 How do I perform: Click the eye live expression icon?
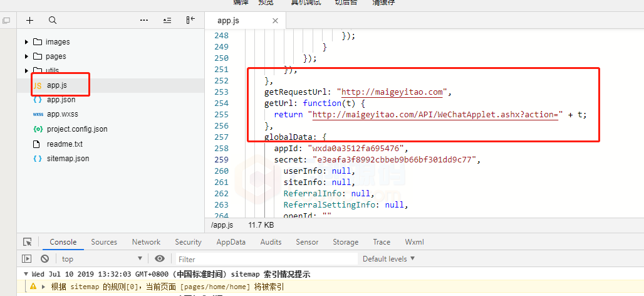(160, 258)
